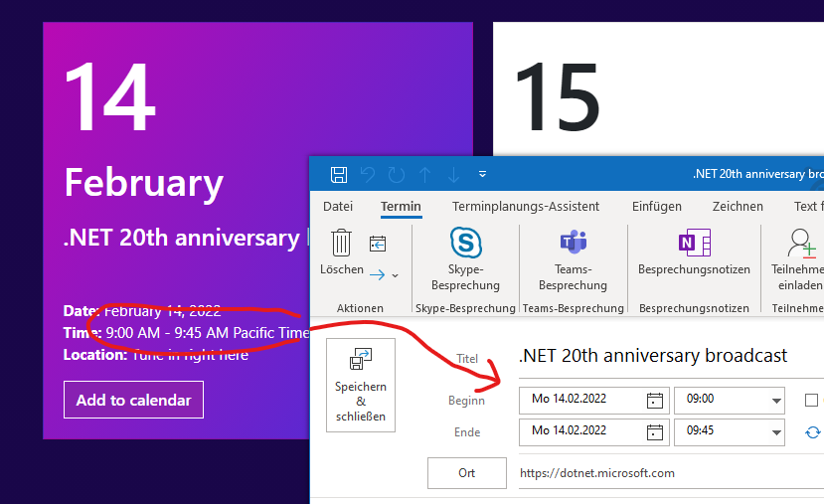This screenshot has height=504, width=824.
Task: Undo the last action in Outlook
Action: coord(368,175)
